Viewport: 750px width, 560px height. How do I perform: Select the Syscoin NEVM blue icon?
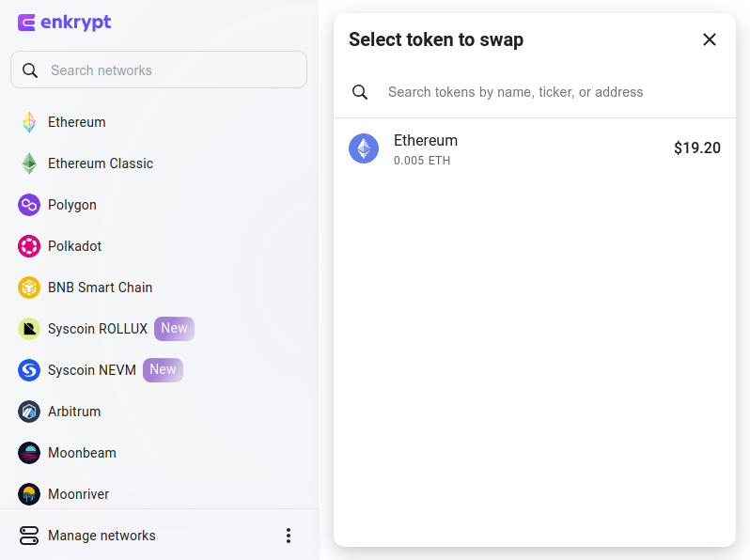point(29,370)
